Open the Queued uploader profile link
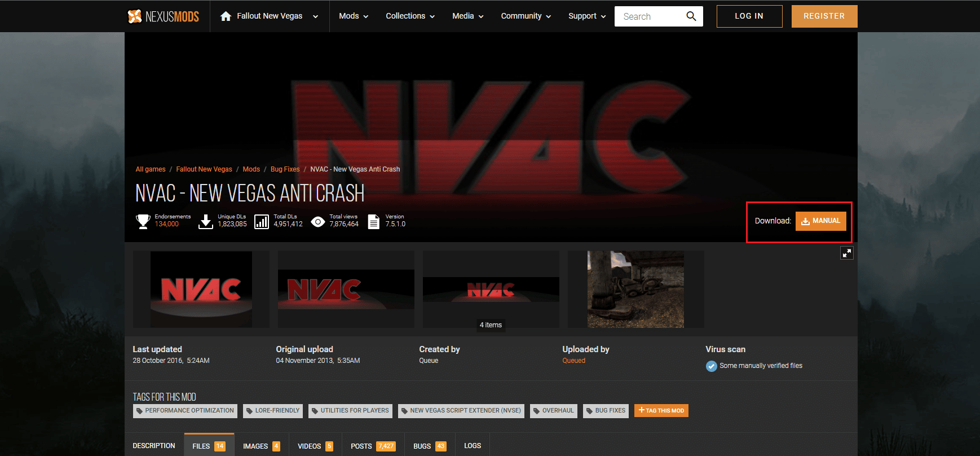 coord(573,361)
